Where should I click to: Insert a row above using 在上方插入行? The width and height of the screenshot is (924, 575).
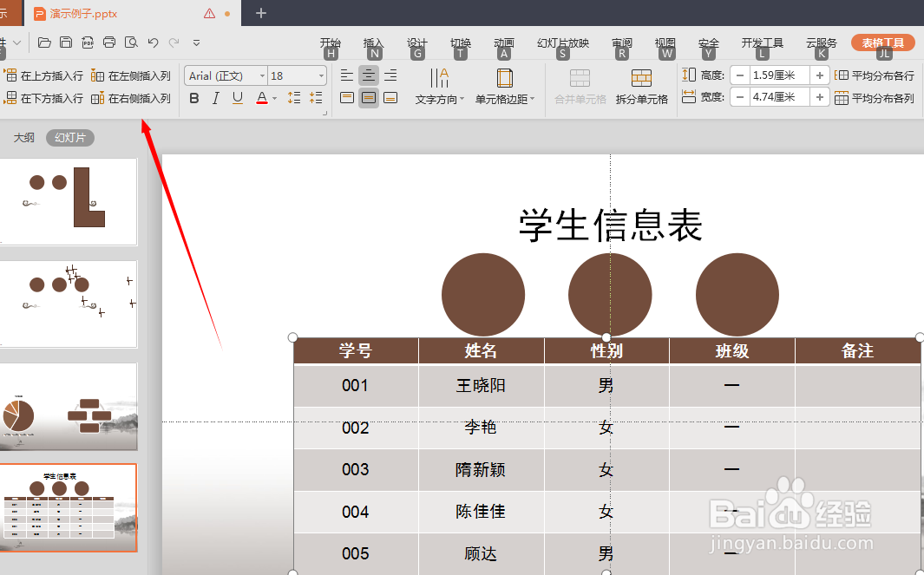coord(42,75)
